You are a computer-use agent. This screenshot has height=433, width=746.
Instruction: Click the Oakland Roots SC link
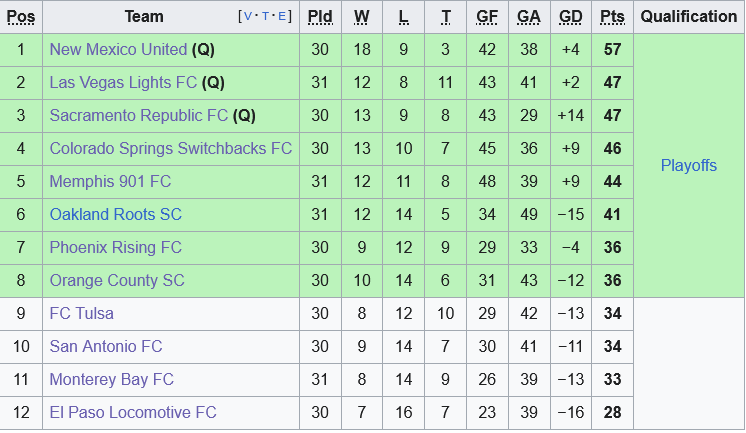[116, 215]
